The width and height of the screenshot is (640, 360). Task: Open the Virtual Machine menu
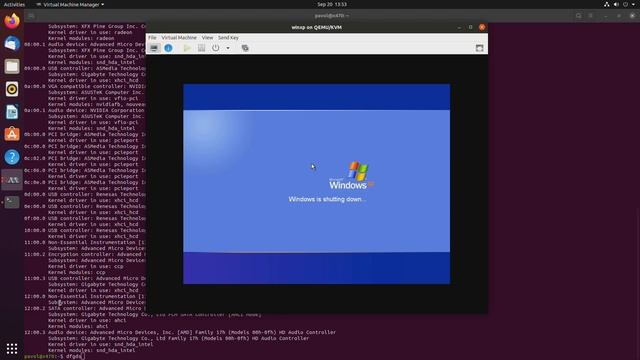pos(179,38)
